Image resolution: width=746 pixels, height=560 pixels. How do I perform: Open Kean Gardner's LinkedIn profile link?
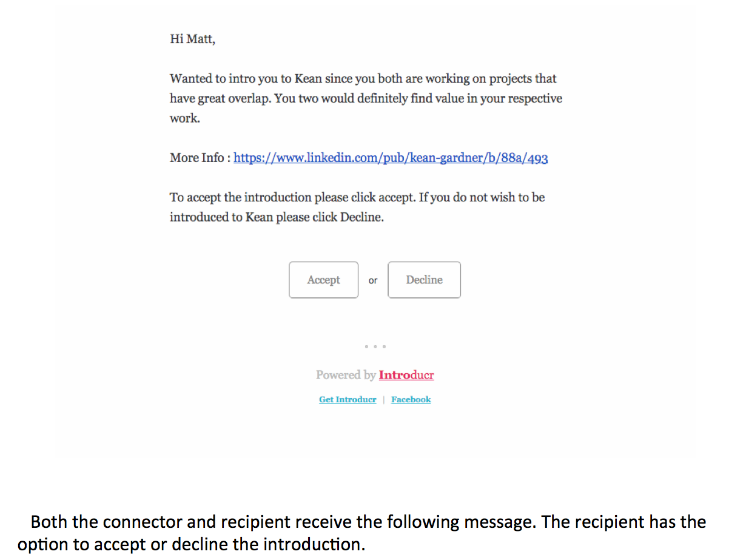pos(391,158)
